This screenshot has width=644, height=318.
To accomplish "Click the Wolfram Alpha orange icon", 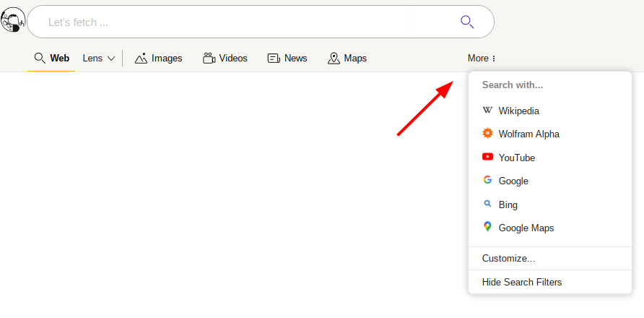I will (x=487, y=134).
